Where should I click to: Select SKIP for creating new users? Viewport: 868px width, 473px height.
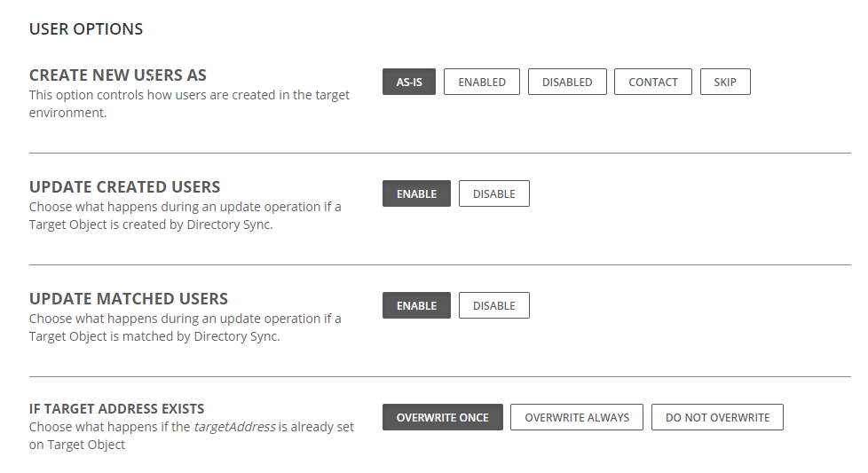click(725, 82)
